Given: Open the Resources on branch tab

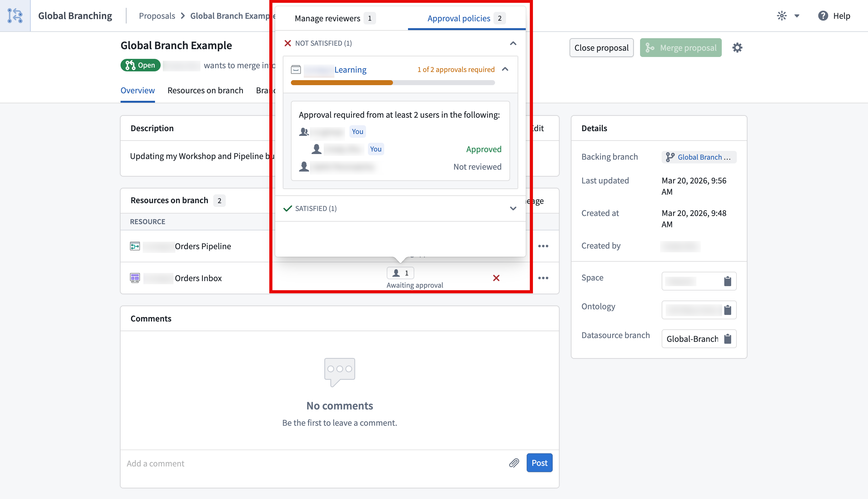Looking at the screenshot, I should pos(205,90).
